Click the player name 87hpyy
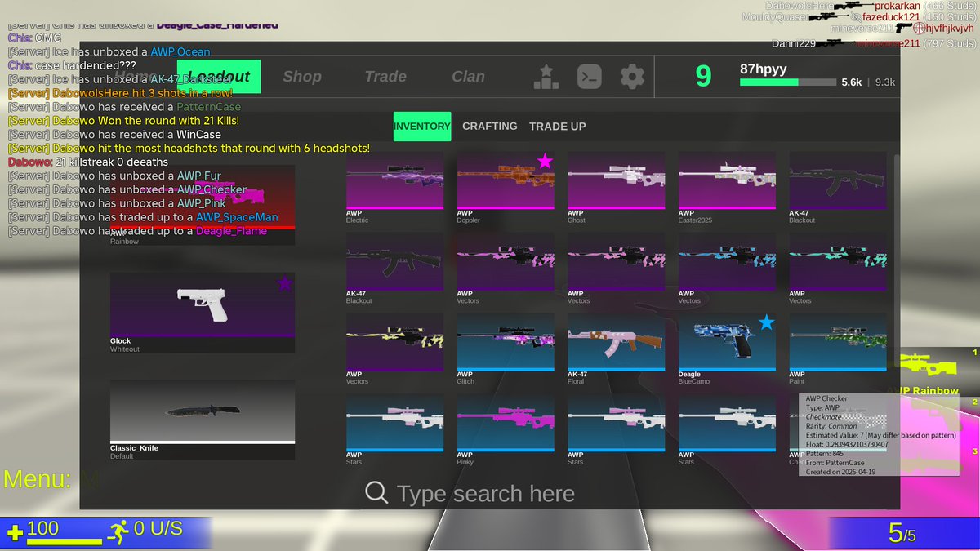Image resolution: width=980 pixels, height=551 pixels. click(764, 69)
